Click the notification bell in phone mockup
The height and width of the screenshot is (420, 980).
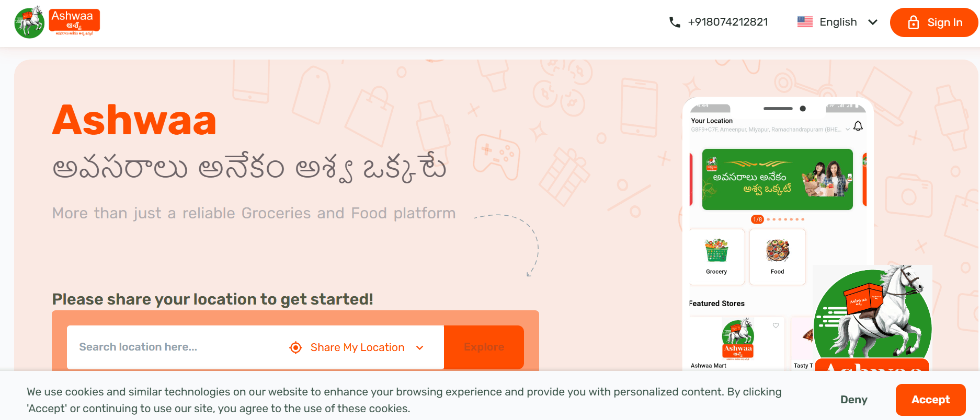tap(858, 126)
